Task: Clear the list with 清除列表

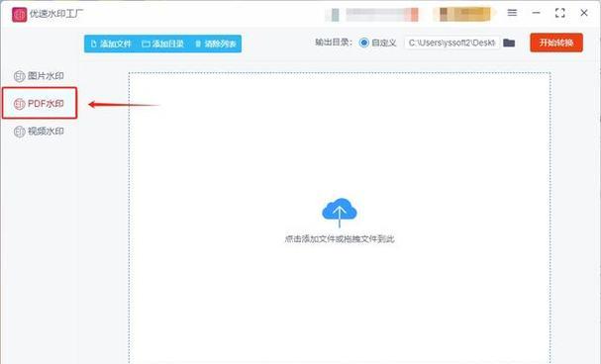Action: click(x=216, y=45)
